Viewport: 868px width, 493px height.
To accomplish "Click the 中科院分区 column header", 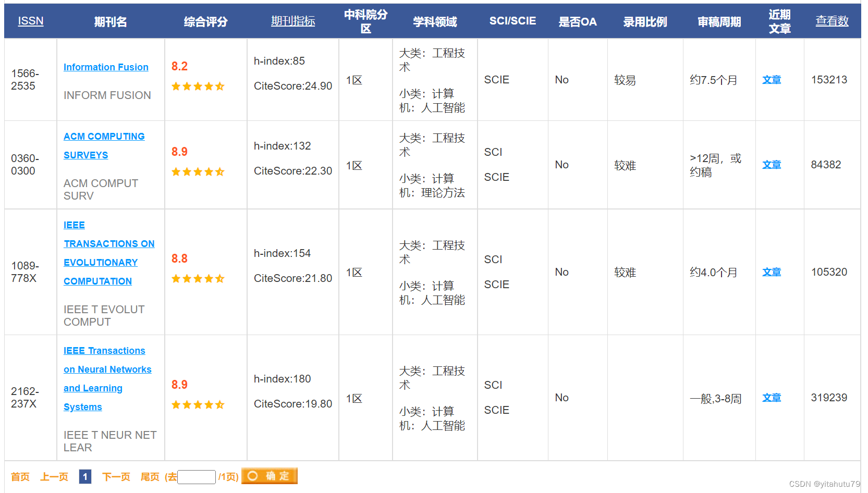I will 365,21.
